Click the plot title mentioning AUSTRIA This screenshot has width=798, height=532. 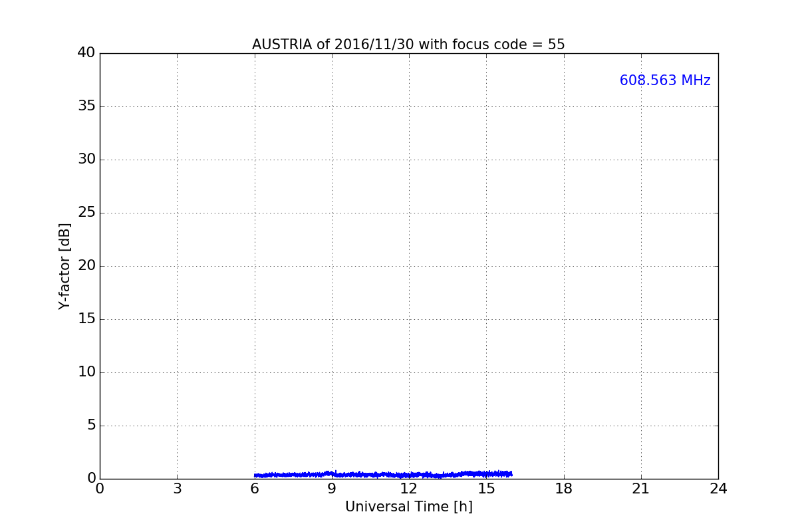pyautogui.click(x=408, y=45)
